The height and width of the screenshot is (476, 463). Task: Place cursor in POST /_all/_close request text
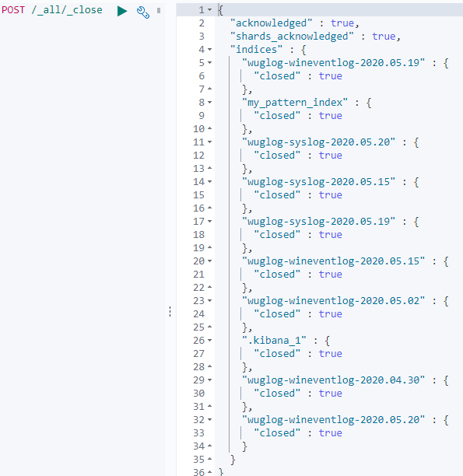tap(52, 10)
